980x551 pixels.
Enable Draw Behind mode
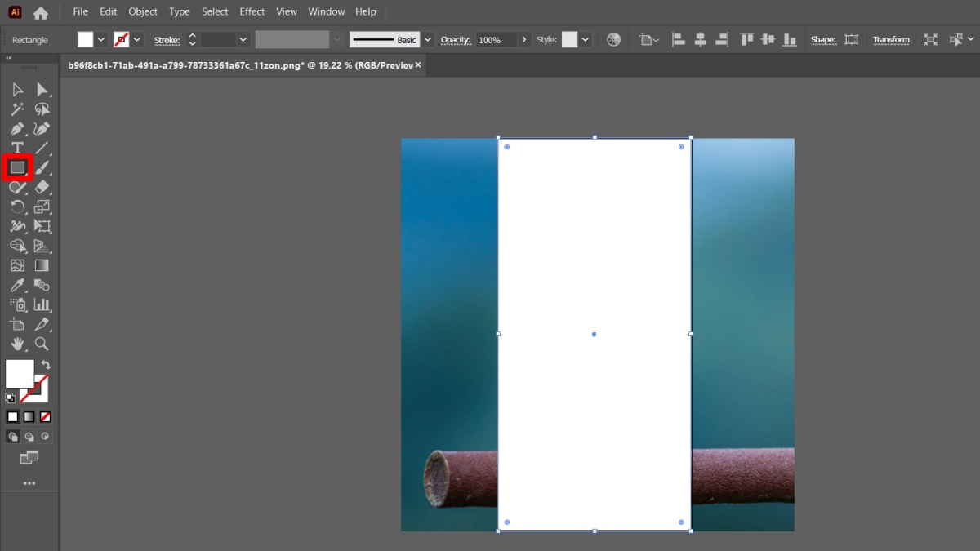(29, 437)
